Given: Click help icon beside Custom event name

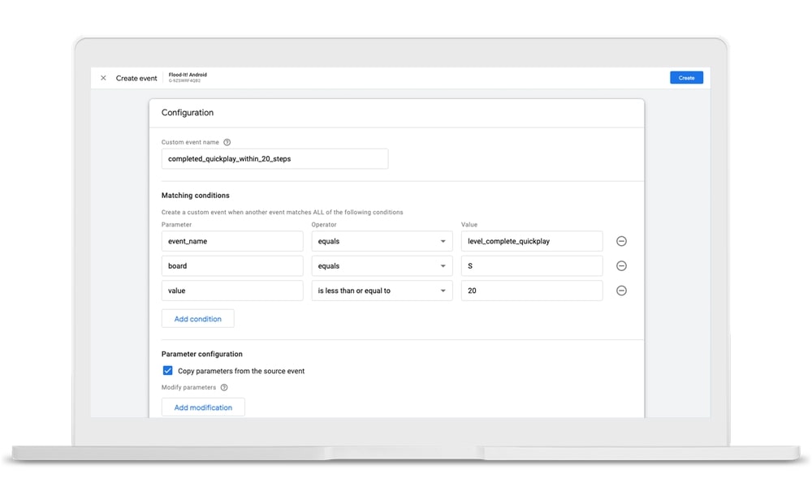Looking at the screenshot, I should tap(227, 142).
